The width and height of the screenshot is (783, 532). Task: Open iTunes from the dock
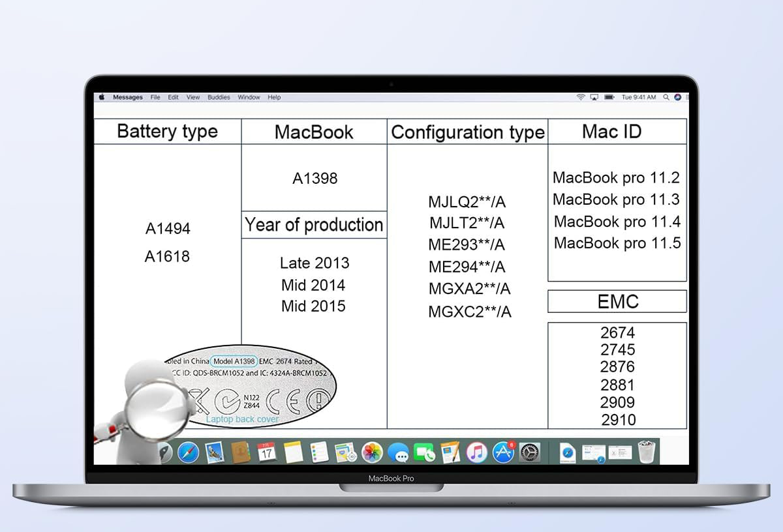point(477,452)
